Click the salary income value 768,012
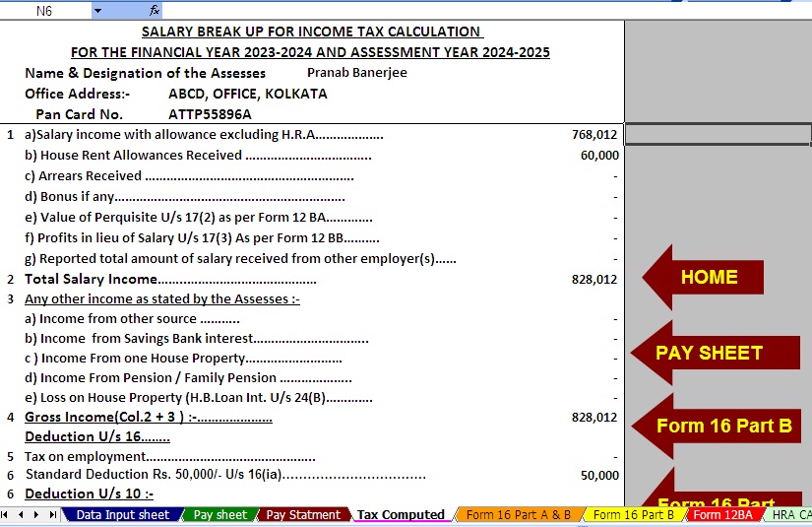The image size is (812, 527). click(594, 135)
